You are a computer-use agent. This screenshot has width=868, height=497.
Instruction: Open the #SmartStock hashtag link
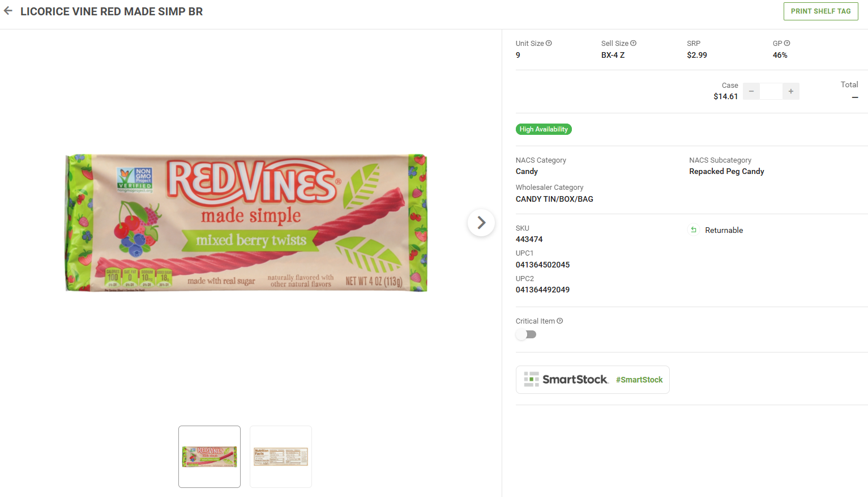(x=639, y=380)
